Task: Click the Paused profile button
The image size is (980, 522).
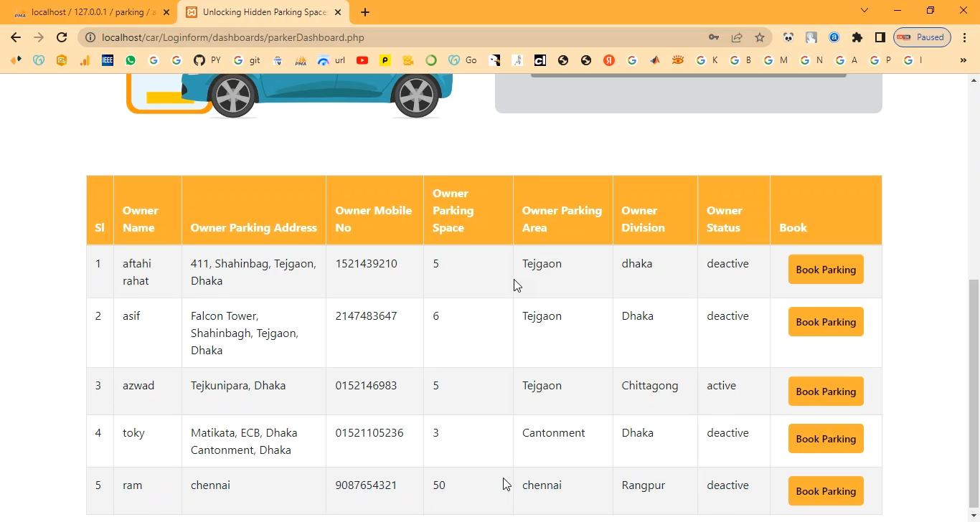Action: coord(922,37)
